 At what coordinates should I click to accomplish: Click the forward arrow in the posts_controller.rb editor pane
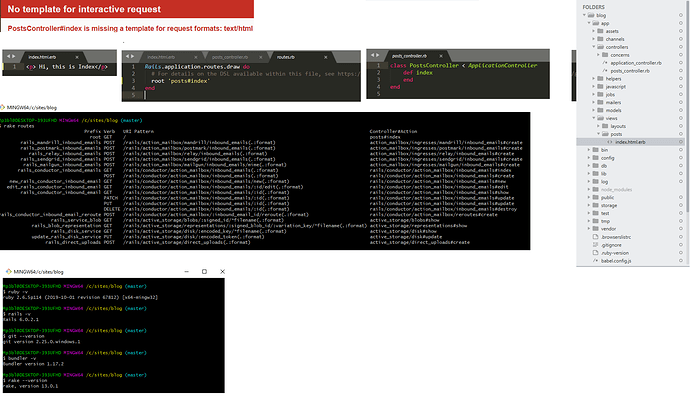point(378,55)
